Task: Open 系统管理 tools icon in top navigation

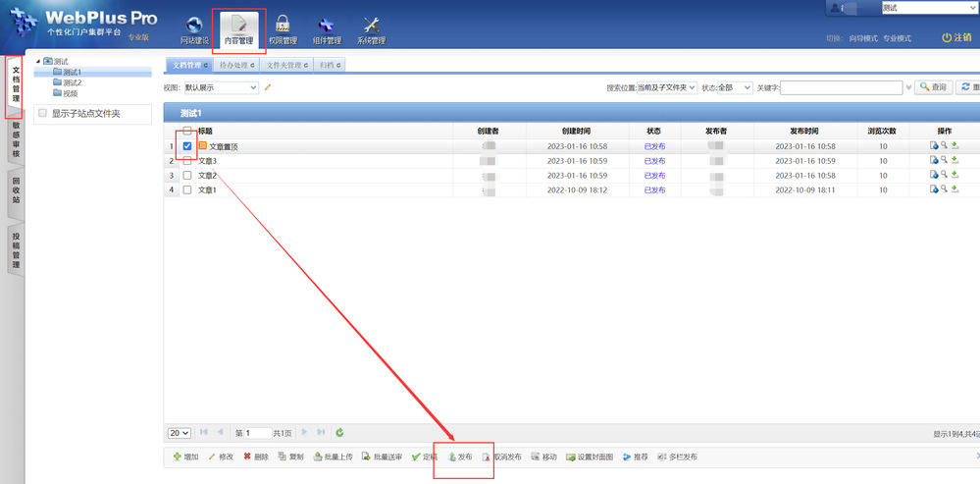Action: (x=371, y=27)
